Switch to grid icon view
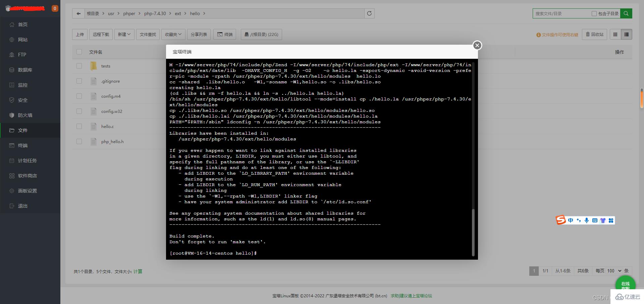 tap(615, 34)
